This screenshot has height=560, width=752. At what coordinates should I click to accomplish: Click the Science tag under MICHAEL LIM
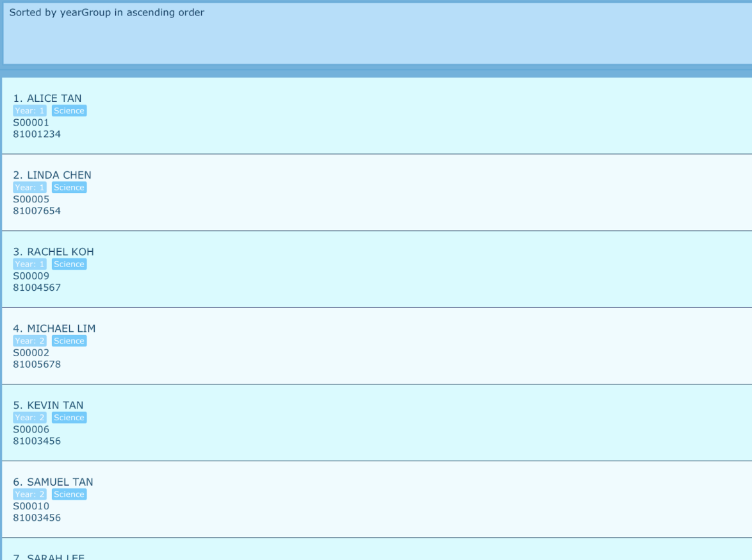click(x=69, y=341)
